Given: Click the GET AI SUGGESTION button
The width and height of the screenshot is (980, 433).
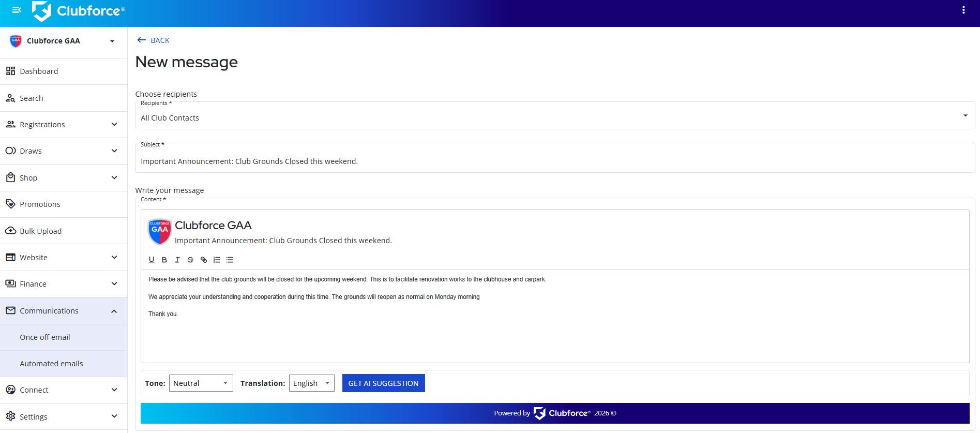Looking at the screenshot, I should tap(383, 383).
